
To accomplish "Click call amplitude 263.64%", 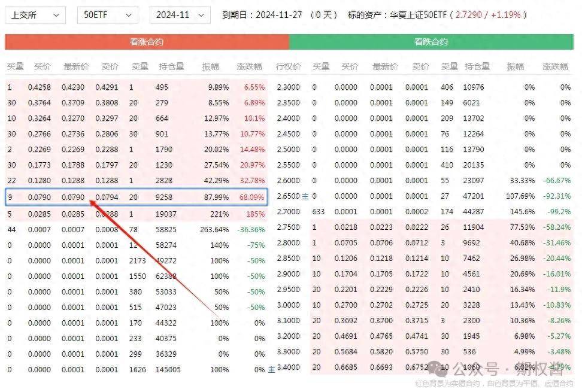I will (x=214, y=230).
